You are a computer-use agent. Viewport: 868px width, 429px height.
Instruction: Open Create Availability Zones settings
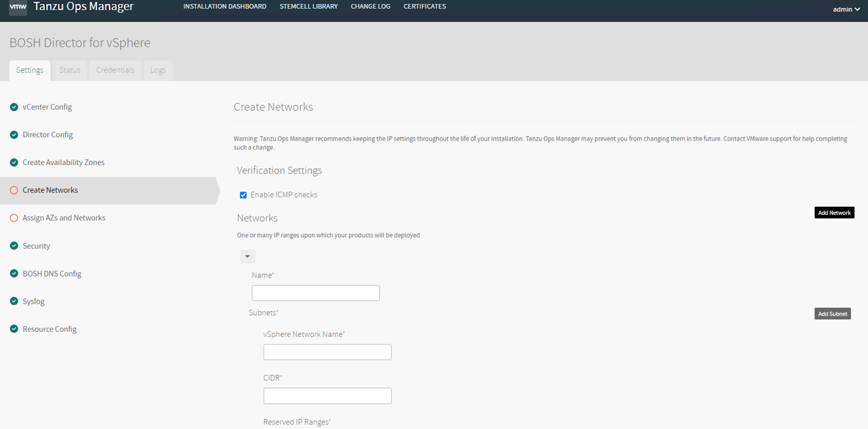(63, 162)
